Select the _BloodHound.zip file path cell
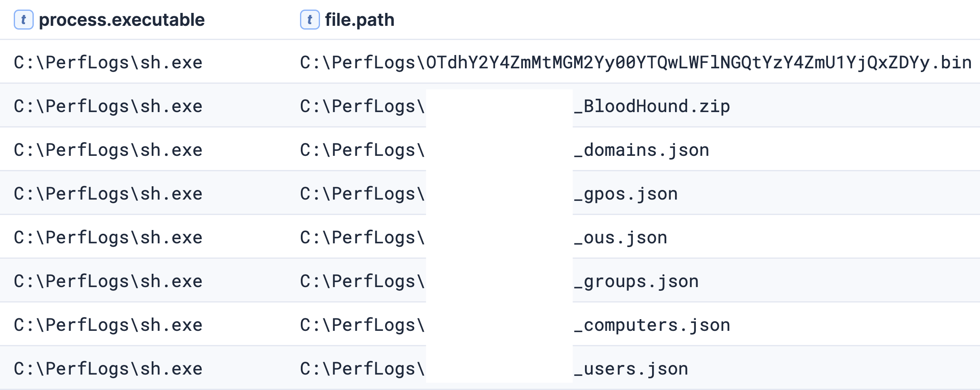 (x=515, y=107)
